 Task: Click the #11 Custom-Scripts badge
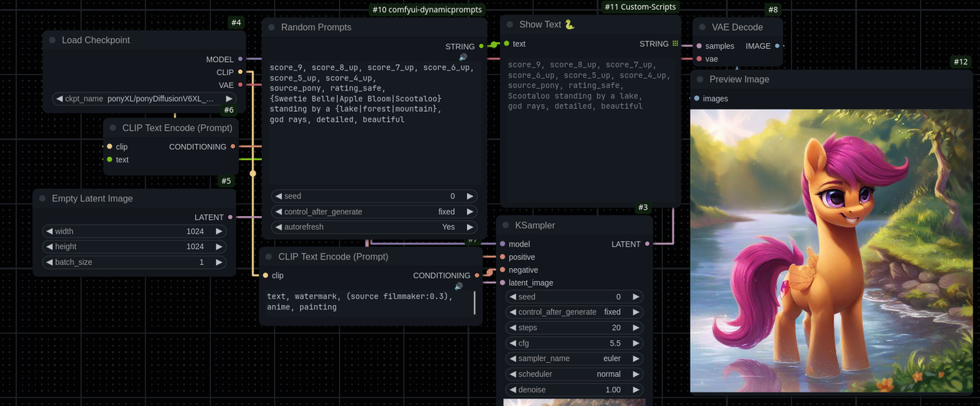(x=640, y=7)
